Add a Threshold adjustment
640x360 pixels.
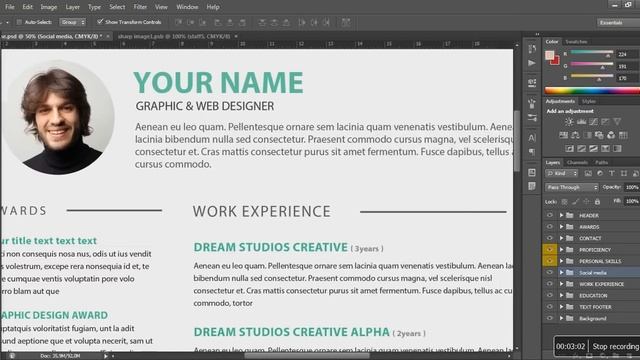[593, 149]
